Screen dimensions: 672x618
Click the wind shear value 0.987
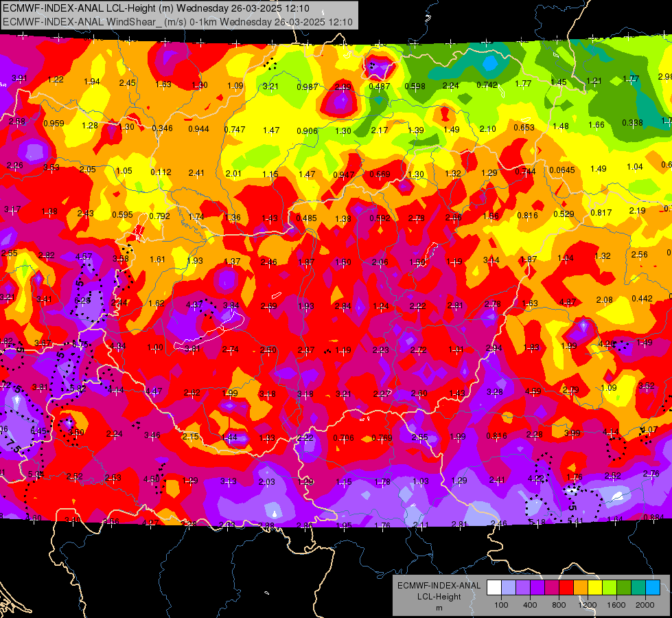tap(308, 87)
